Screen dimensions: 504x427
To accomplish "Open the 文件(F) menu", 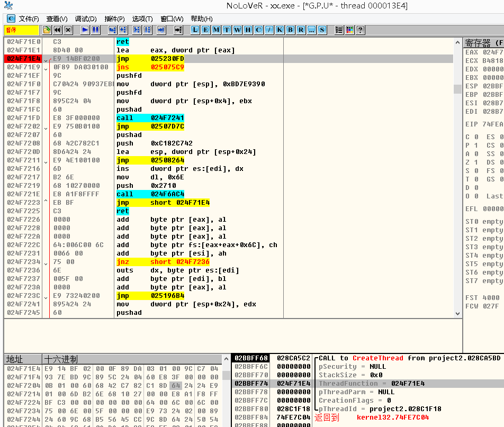I will (29, 19).
